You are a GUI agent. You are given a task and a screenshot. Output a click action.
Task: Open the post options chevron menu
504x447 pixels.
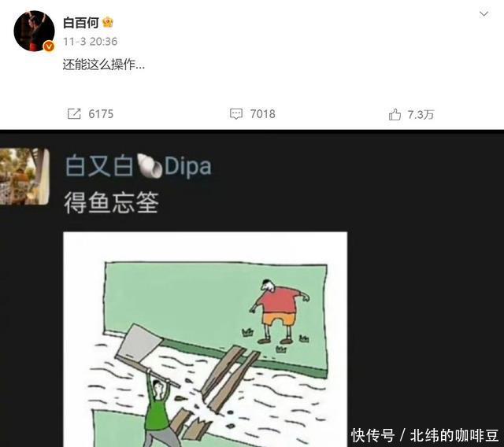click(x=484, y=14)
